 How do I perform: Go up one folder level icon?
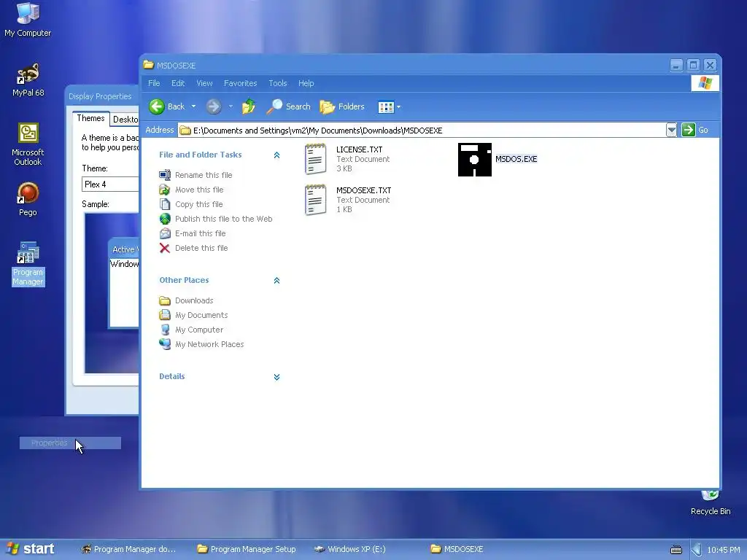[249, 106]
